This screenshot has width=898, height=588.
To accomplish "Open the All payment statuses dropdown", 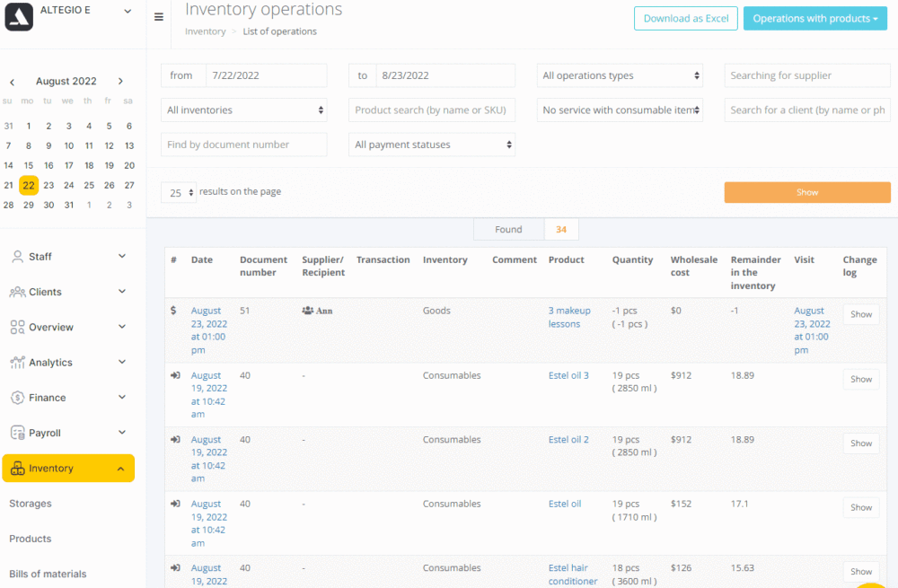I will tap(432, 145).
